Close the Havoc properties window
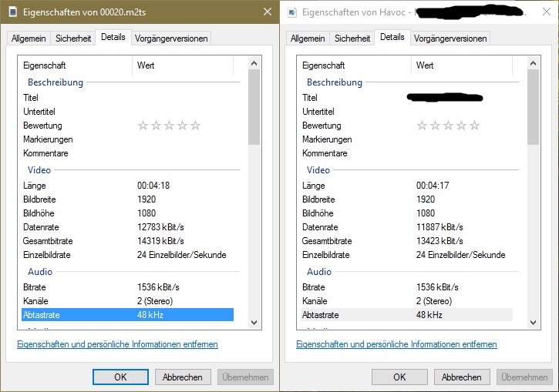 pos(546,12)
